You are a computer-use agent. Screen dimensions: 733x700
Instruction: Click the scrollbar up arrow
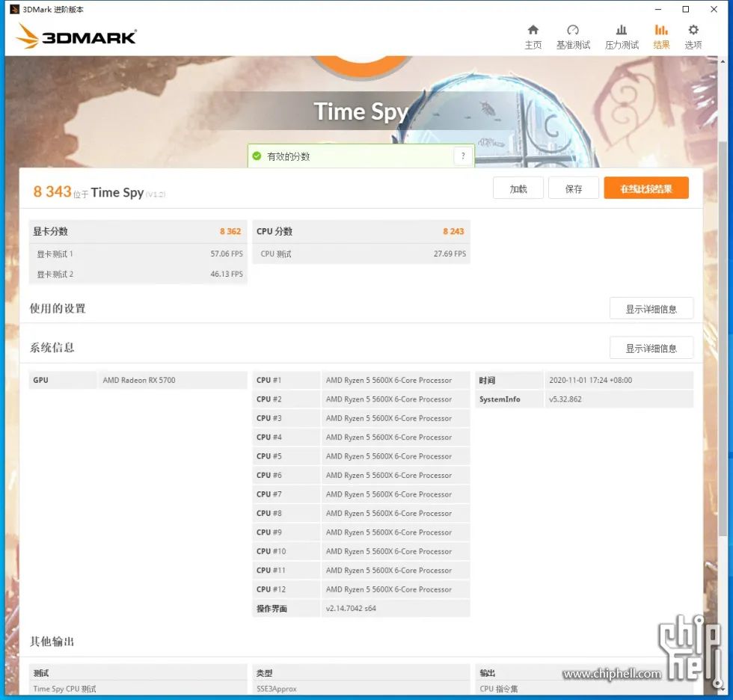[723, 61]
